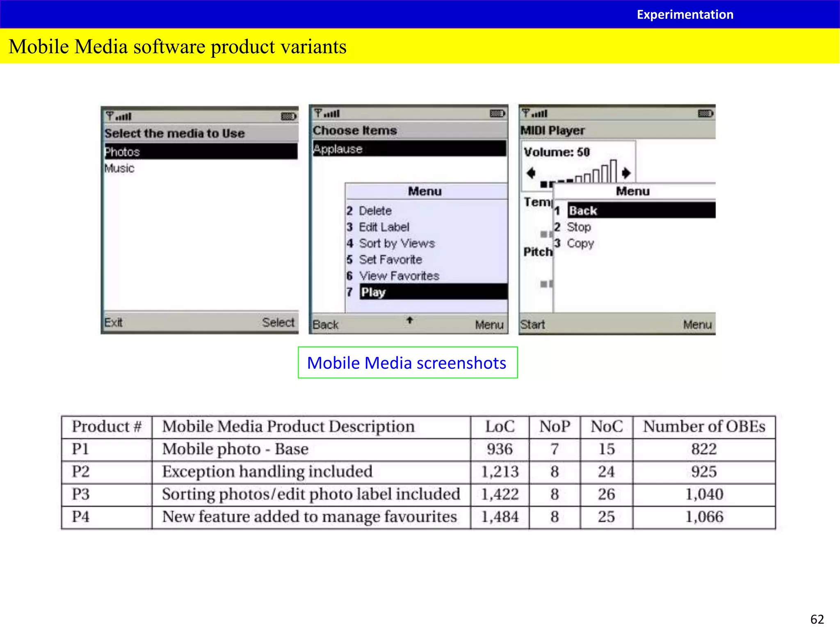Click battery icon in Select the media screen
This screenshot has height=630, width=840.
point(289,116)
